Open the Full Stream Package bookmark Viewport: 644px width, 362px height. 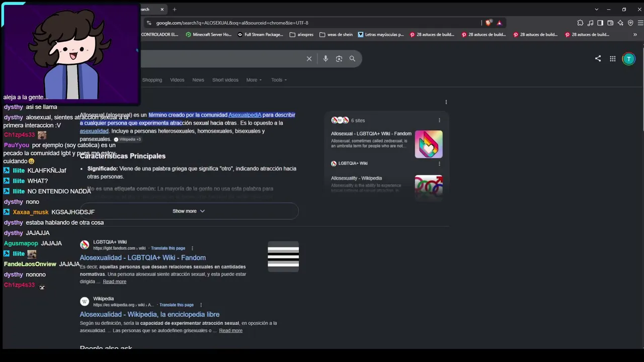click(260, 35)
